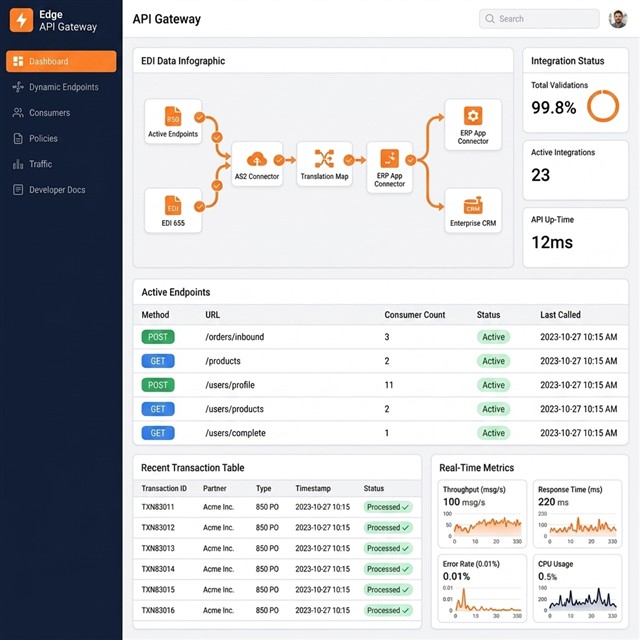
Task: Open the Policies page
Action: pyautogui.click(x=61, y=138)
